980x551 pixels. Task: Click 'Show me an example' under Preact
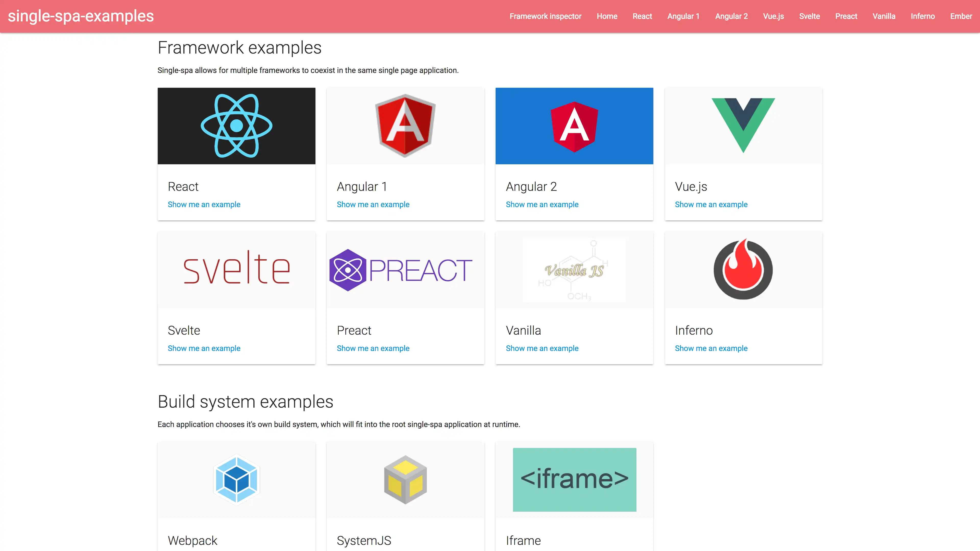[373, 348]
